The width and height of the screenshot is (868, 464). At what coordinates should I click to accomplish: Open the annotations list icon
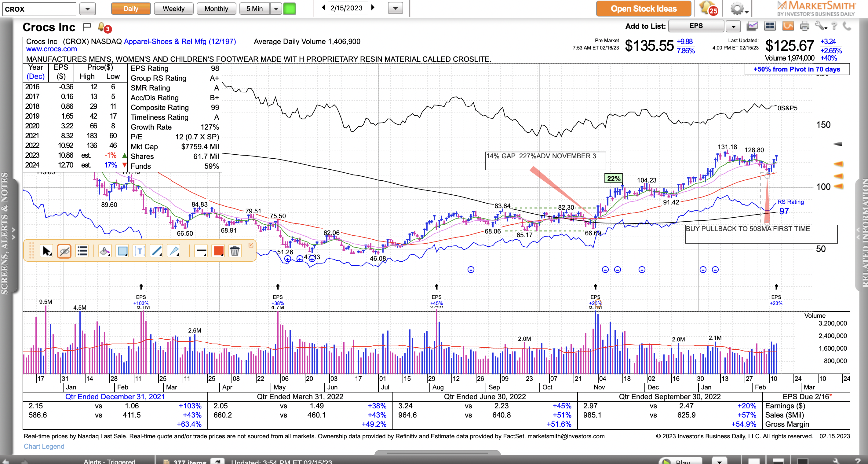(x=82, y=251)
